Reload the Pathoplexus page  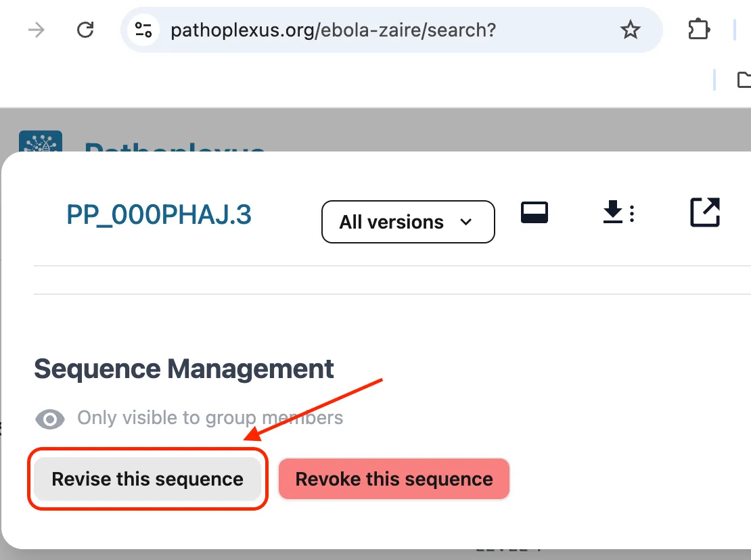[85, 30]
